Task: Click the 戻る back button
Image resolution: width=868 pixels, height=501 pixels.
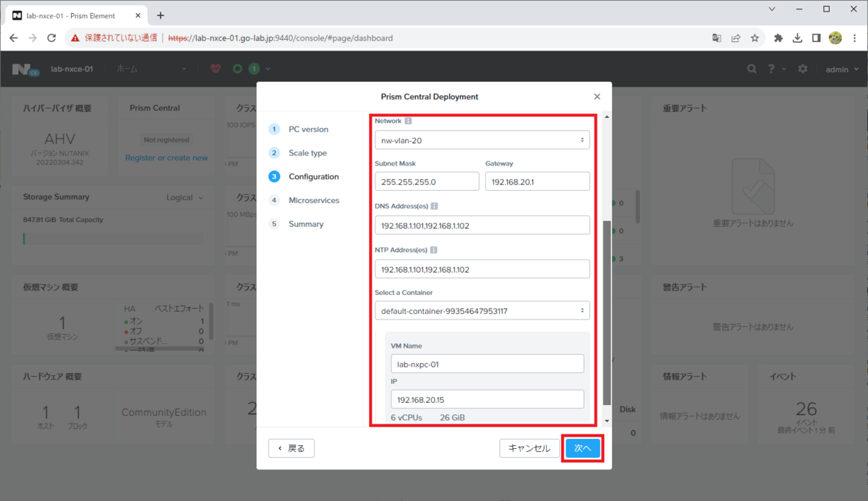Action: [x=292, y=448]
